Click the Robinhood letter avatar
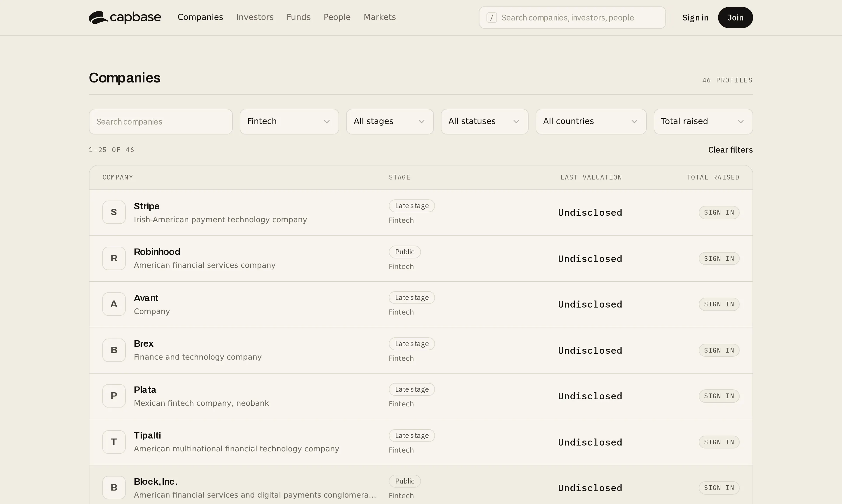Screen dimensions: 842x504 click(114, 258)
